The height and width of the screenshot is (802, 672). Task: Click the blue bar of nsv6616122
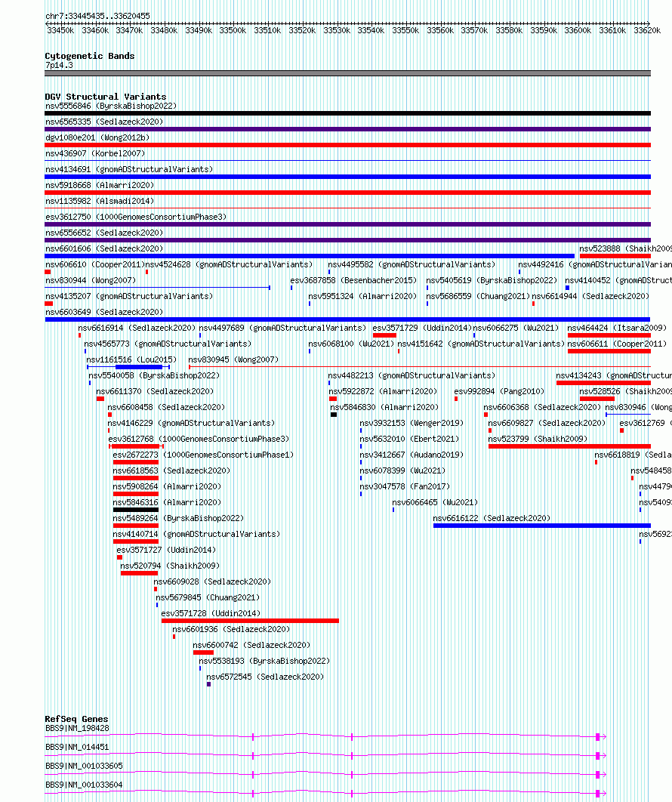(541, 526)
